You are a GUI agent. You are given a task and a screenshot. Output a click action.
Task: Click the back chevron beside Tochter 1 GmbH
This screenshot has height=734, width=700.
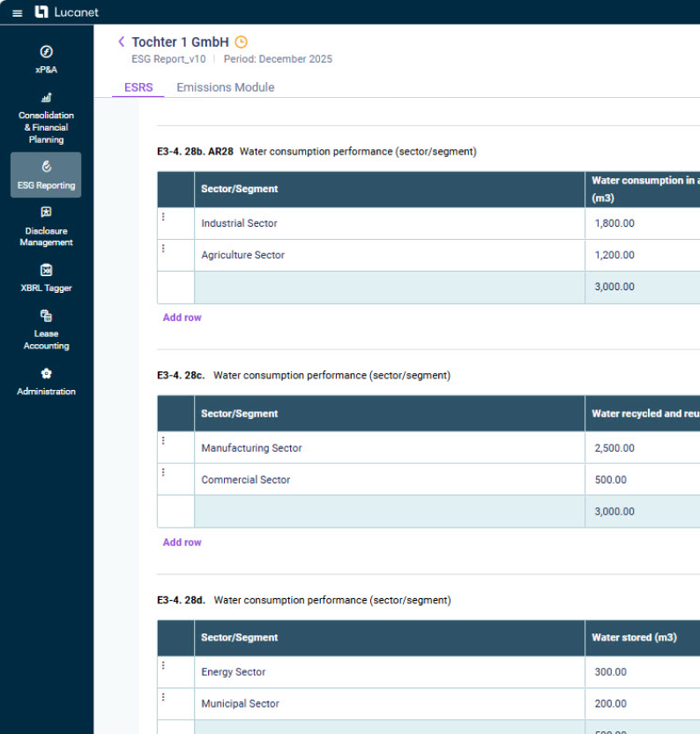coord(121,41)
